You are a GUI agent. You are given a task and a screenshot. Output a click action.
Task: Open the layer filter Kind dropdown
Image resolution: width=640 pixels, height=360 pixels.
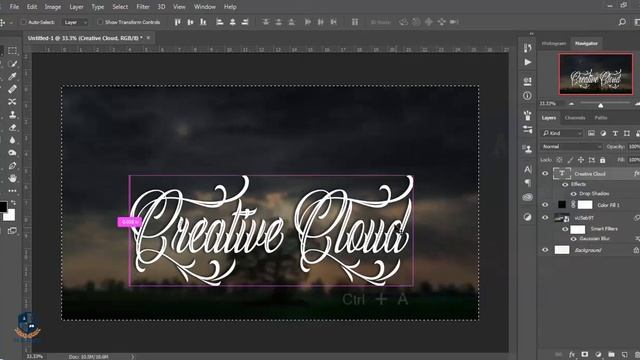pos(562,133)
